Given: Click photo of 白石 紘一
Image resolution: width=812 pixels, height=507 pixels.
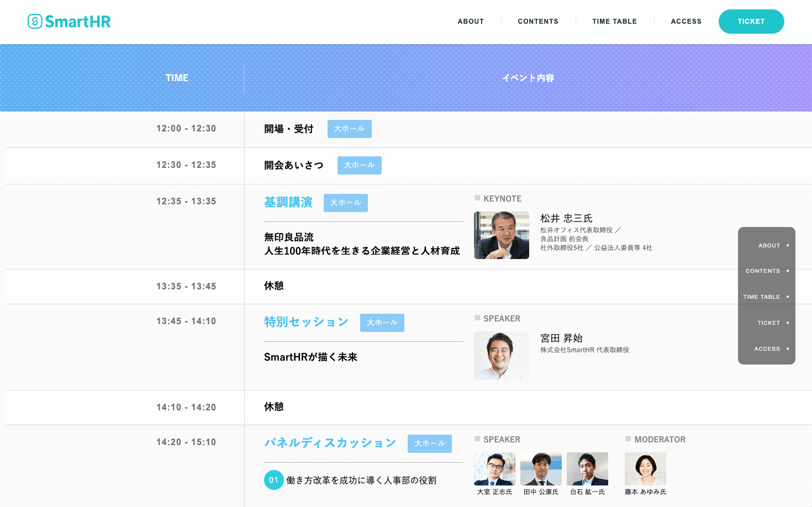Looking at the screenshot, I should click(587, 469).
